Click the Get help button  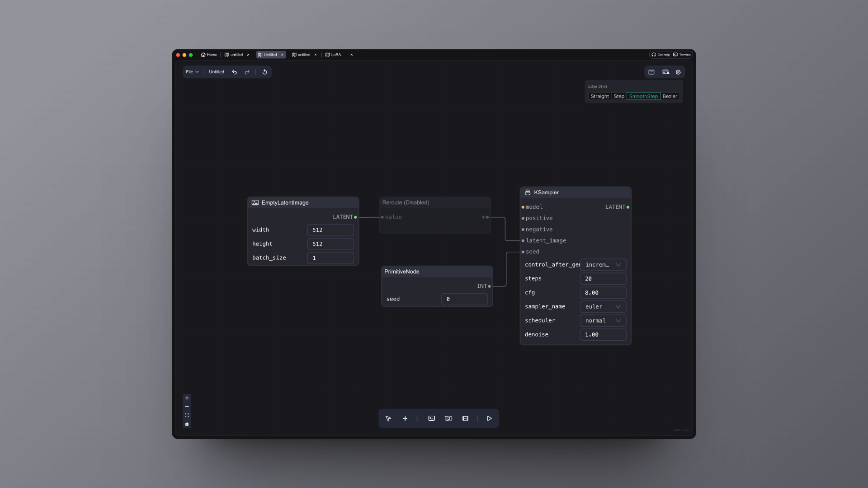(x=660, y=55)
